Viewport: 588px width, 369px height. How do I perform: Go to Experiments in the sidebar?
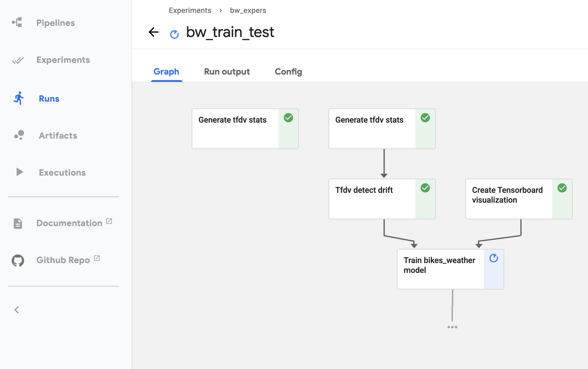point(63,60)
